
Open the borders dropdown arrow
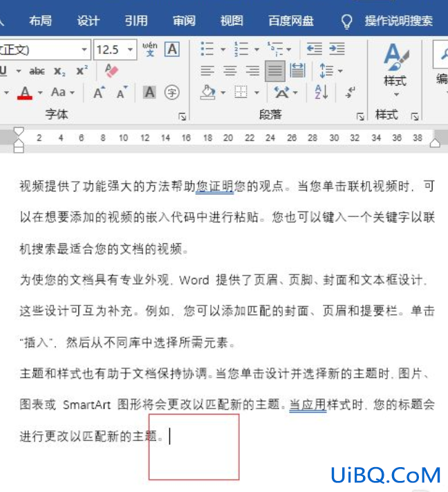[256, 93]
